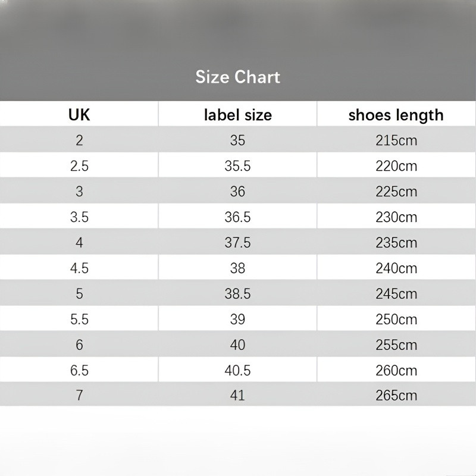Click the 265cm shoes length cell
The height and width of the screenshot is (476, 476).
pos(396,396)
